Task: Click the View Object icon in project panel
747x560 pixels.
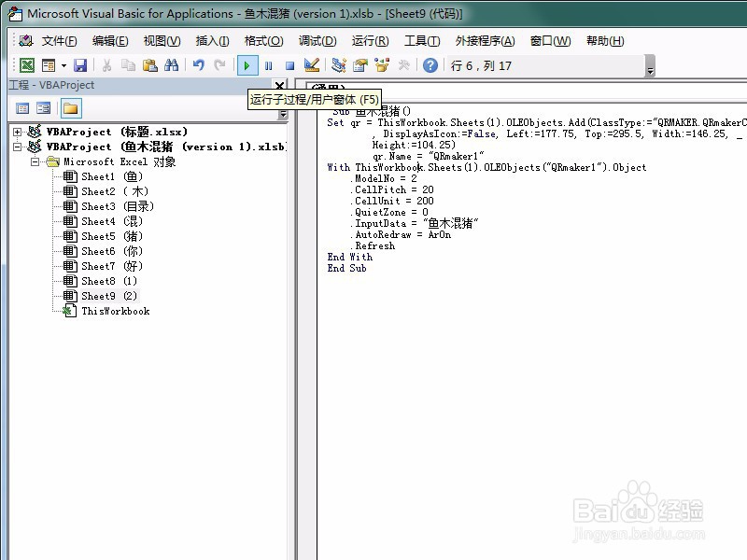Action: coord(43,108)
